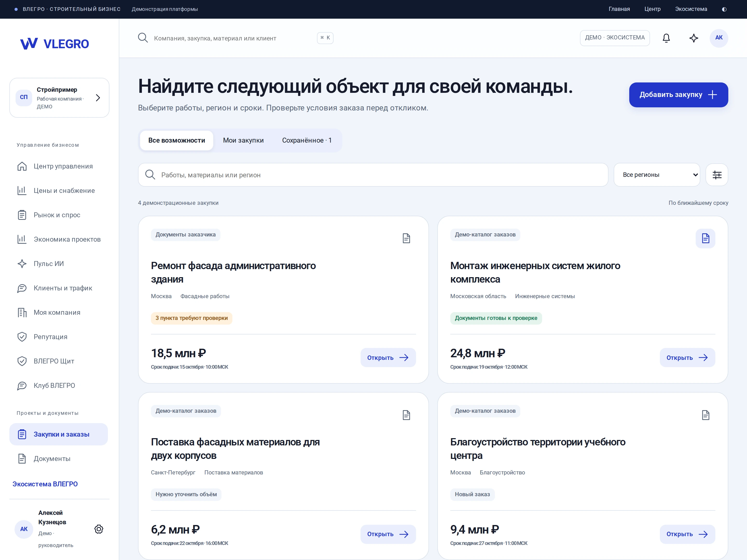This screenshot has height=560, width=747.
Task: Click highlighted document icon on Монтаж инженерных систем card
Action: tap(705, 238)
